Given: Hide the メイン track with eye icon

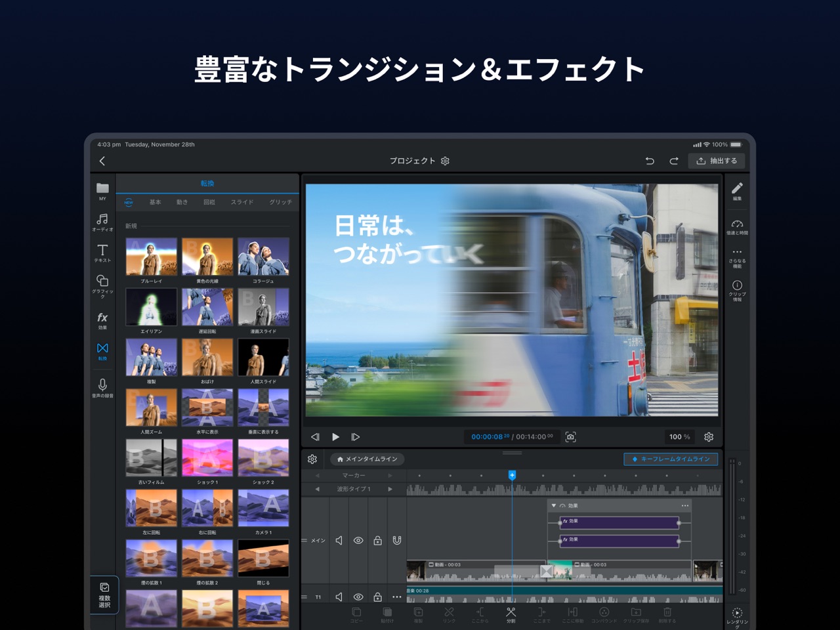Looking at the screenshot, I should 358,540.
